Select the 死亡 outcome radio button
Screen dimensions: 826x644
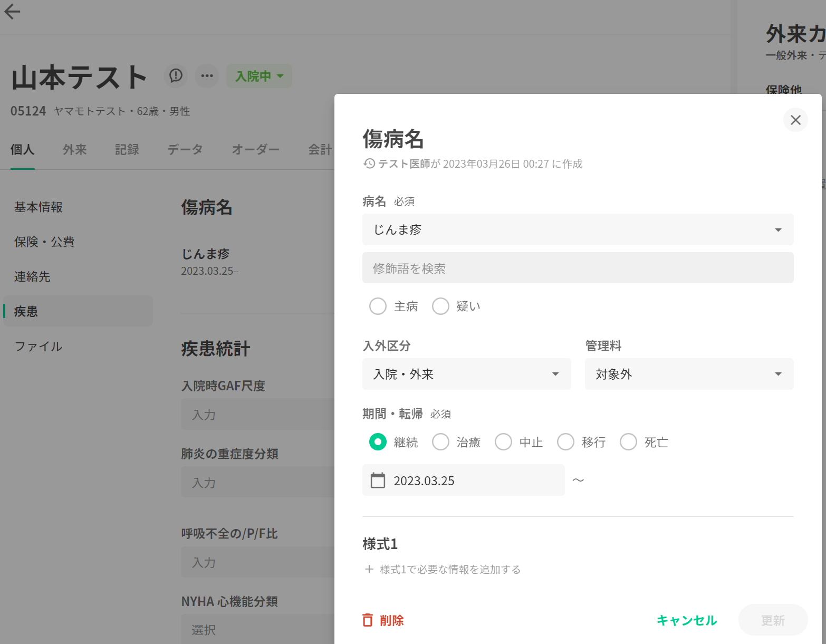coord(628,442)
